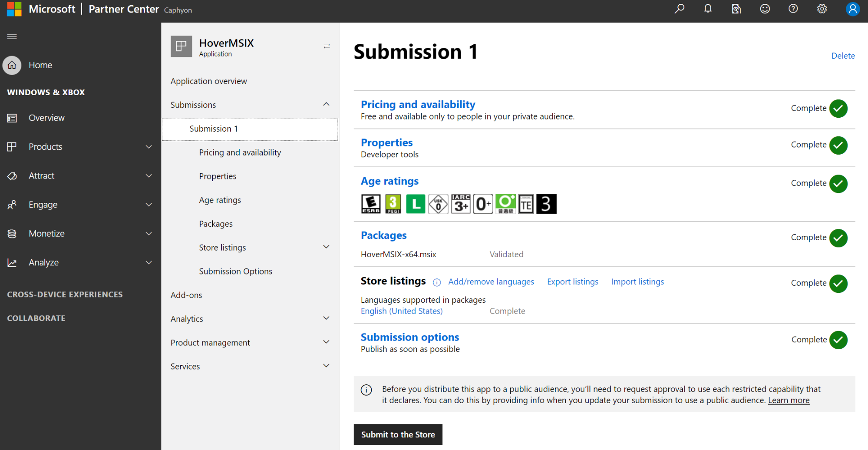Open the notifications bell

point(708,9)
